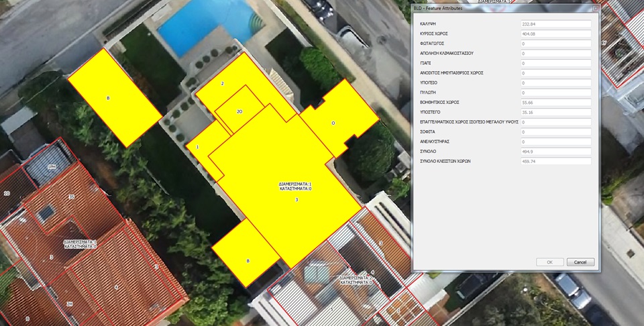Viewport: 644px width, 326px height.
Task: Click the ΑΝΕΛΚΥΣΤΗΡΑΣ value field
Action: pyautogui.click(x=555, y=142)
